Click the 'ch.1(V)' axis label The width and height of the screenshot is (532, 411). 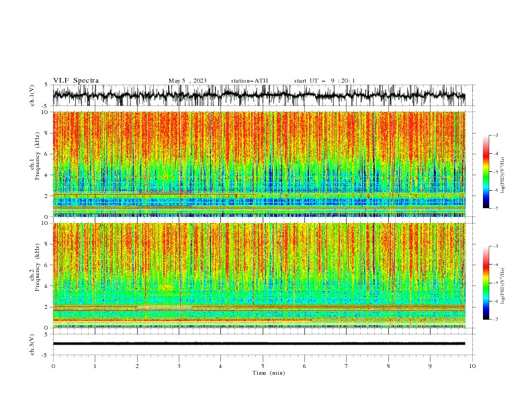point(32,95)
